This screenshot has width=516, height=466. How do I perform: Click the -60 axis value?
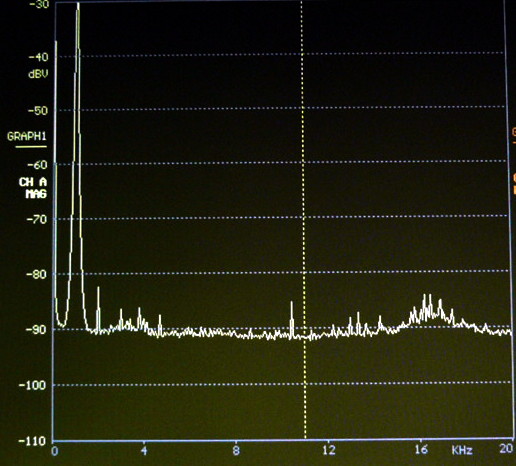pyautogui.click(x=37, y=165)
